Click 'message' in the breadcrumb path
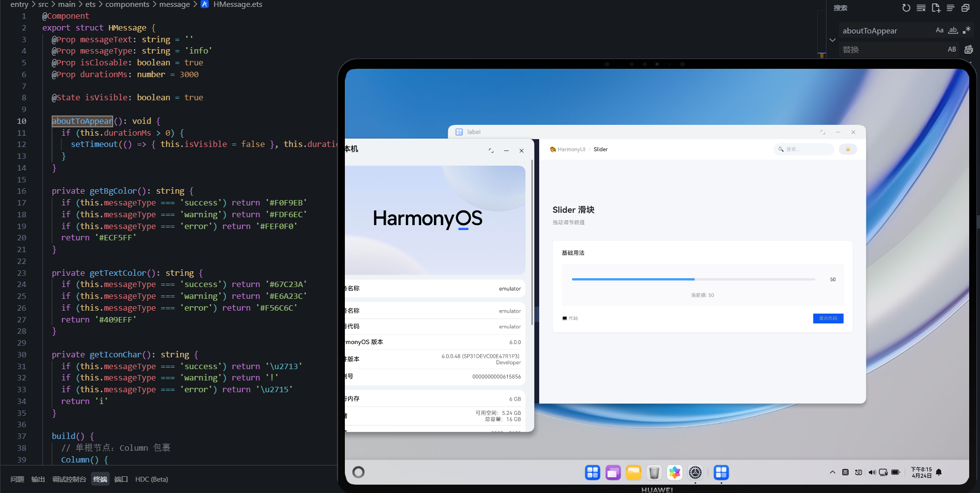This screenshot has width=980, height=493. click(174, 4)
